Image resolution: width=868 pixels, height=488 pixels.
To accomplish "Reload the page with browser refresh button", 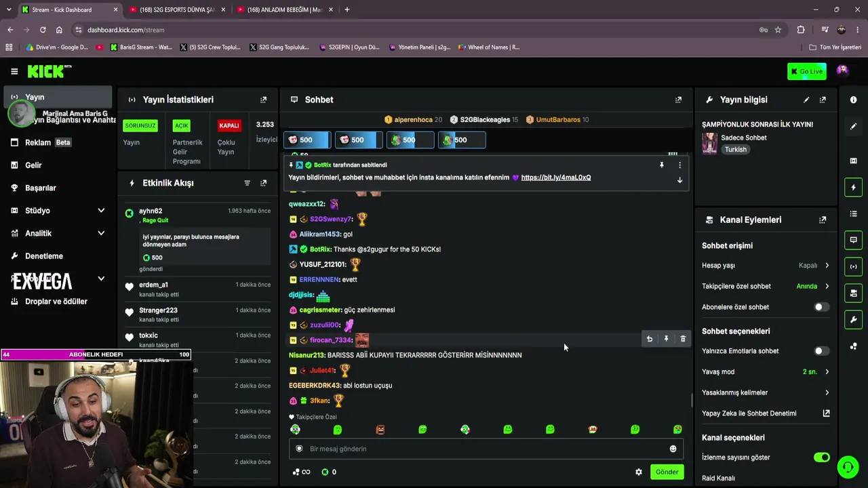I will coord(43,30).
